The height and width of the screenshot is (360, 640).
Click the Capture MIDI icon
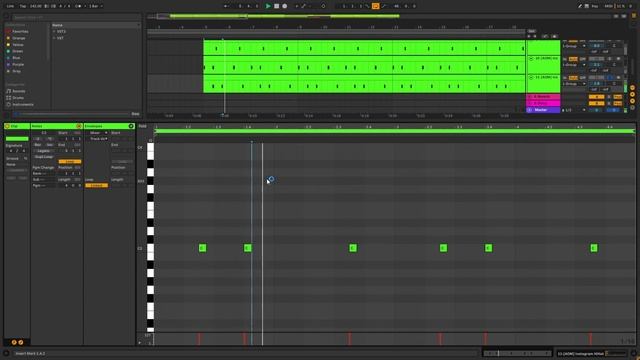coord(323,6)
